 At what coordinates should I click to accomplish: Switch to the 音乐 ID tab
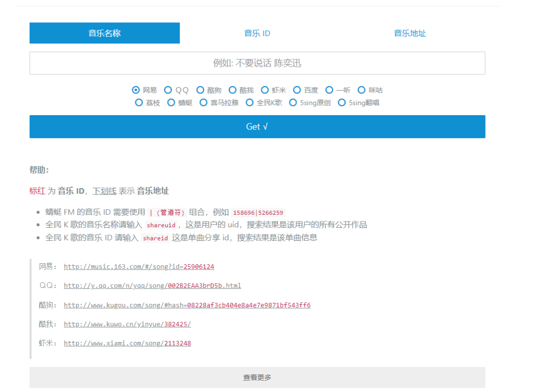click(x=257, y=33)
